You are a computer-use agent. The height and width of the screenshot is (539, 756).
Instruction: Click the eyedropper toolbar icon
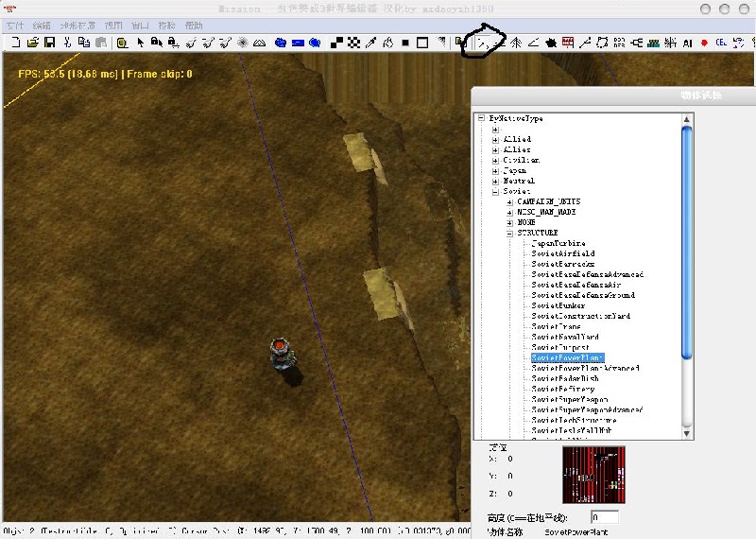370,43
